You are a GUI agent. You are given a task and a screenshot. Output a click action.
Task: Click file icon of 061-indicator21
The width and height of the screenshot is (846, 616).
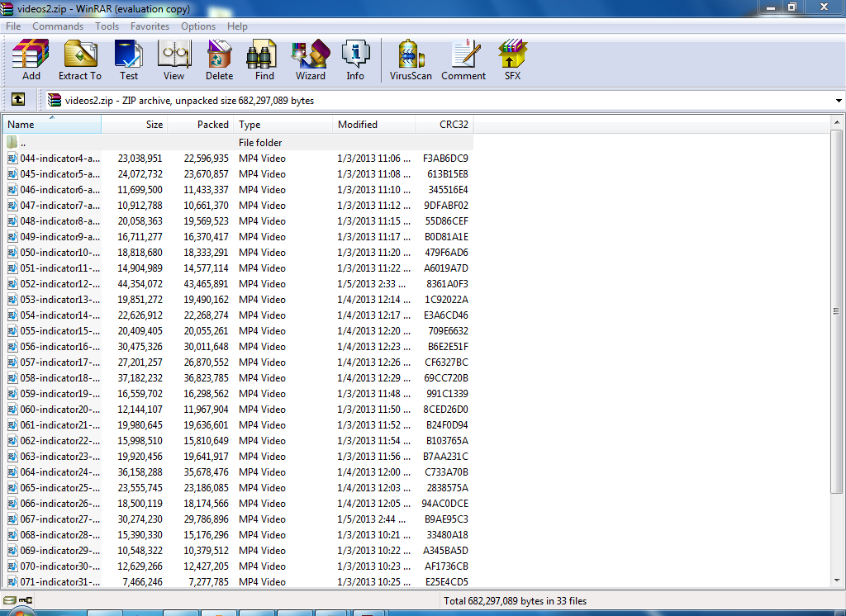tap(12, 425)
